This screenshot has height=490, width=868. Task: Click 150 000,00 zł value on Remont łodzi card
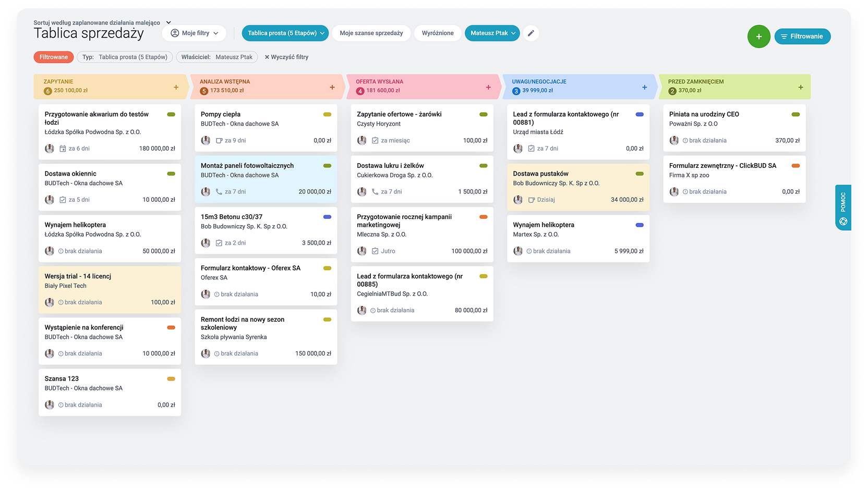coord(313,353)
